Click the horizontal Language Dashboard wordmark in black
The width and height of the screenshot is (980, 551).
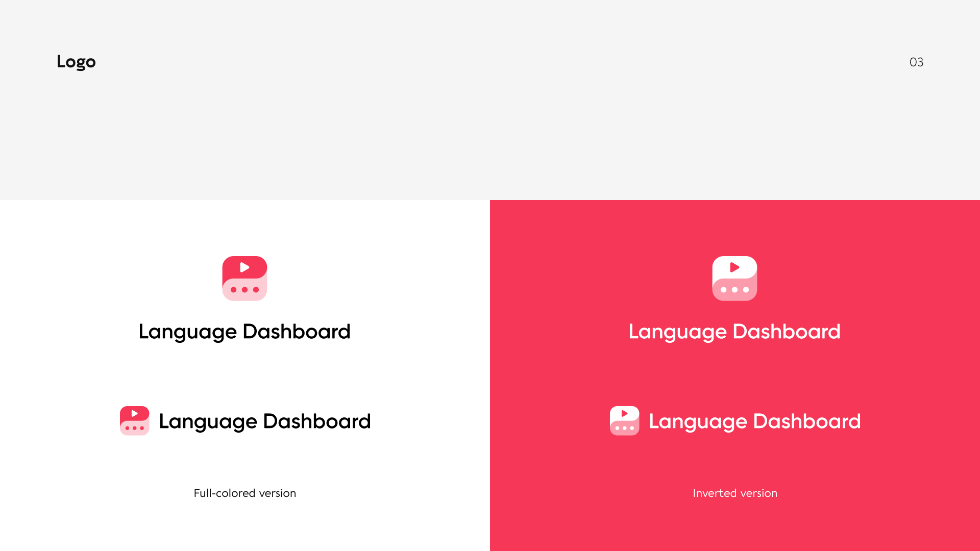coord(264,421)
